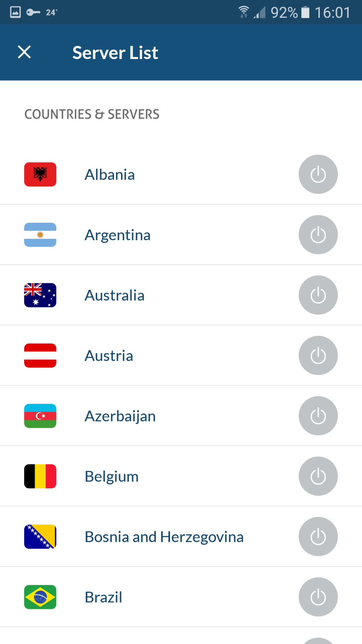362x644 pixels.
Task: Tap the Azerbaijan flag icon
Action: click(40, 416)
